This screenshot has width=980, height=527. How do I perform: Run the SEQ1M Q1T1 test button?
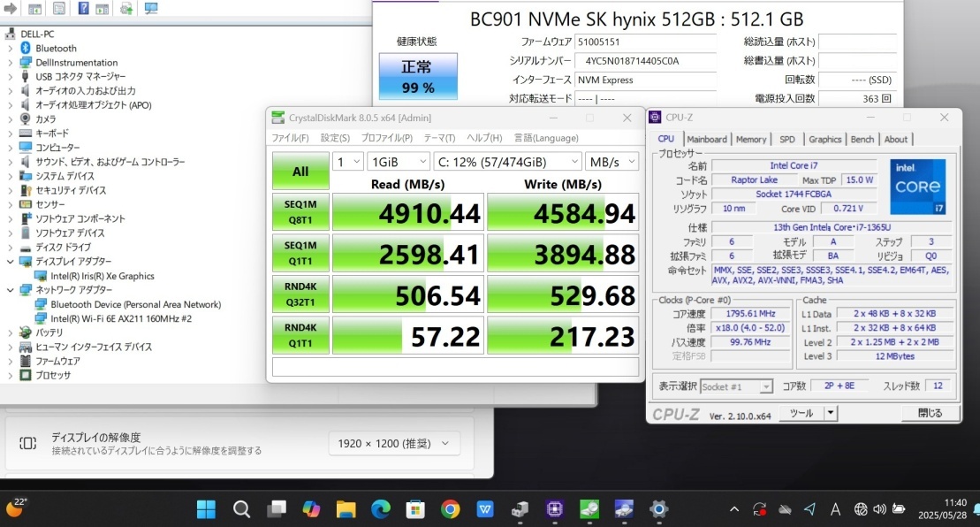click(x=300, y=253)
